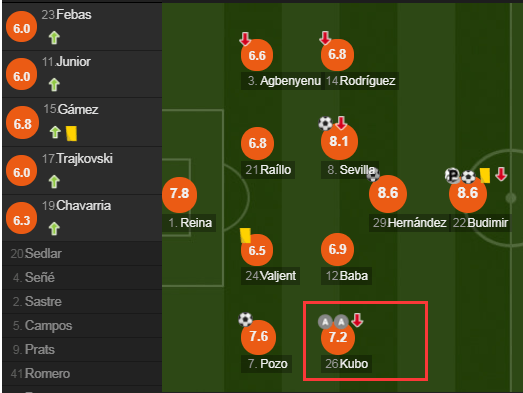
Task: Click the substituted-off arrow above Agbenyenu
Action: pyautogui.click(x=245, y=39)
